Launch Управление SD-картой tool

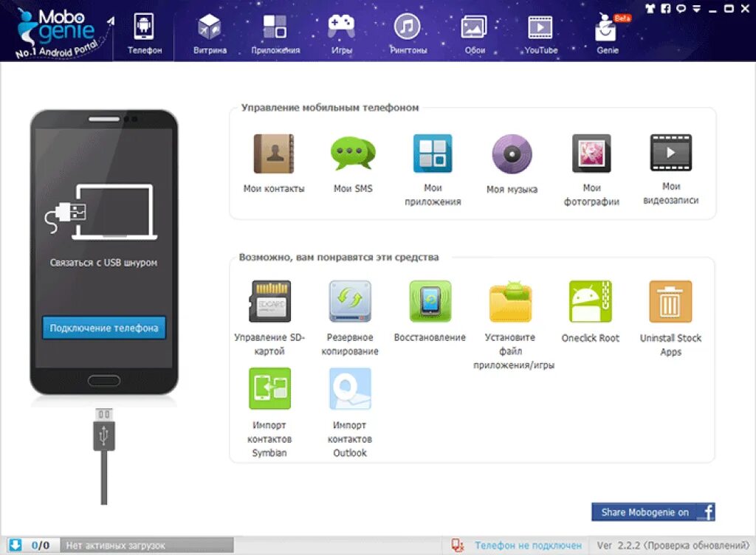click(269, 301)
